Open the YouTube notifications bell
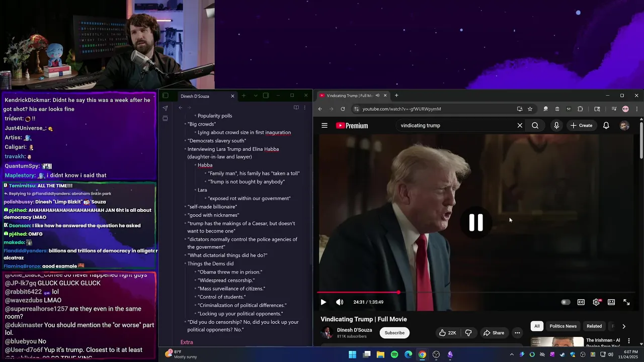Image resolution: width=644 pixels, height=362 pixels. 606,126
